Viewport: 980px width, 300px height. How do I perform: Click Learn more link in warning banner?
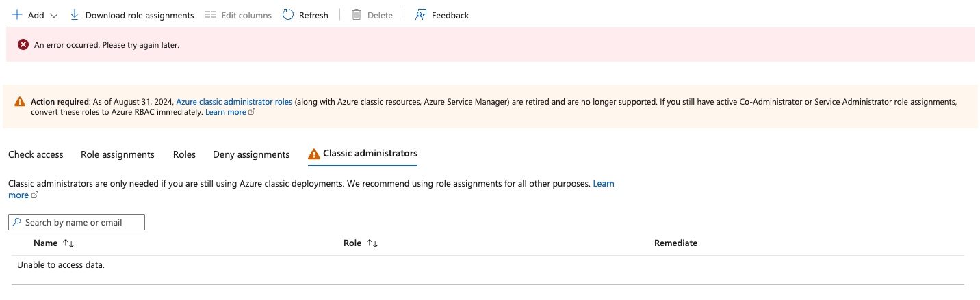click(x=226, y=112)
